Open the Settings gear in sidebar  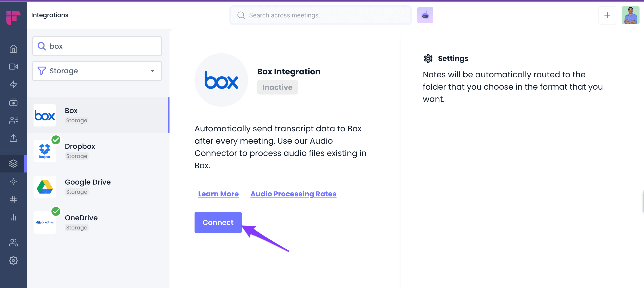(x=13, y=261)
